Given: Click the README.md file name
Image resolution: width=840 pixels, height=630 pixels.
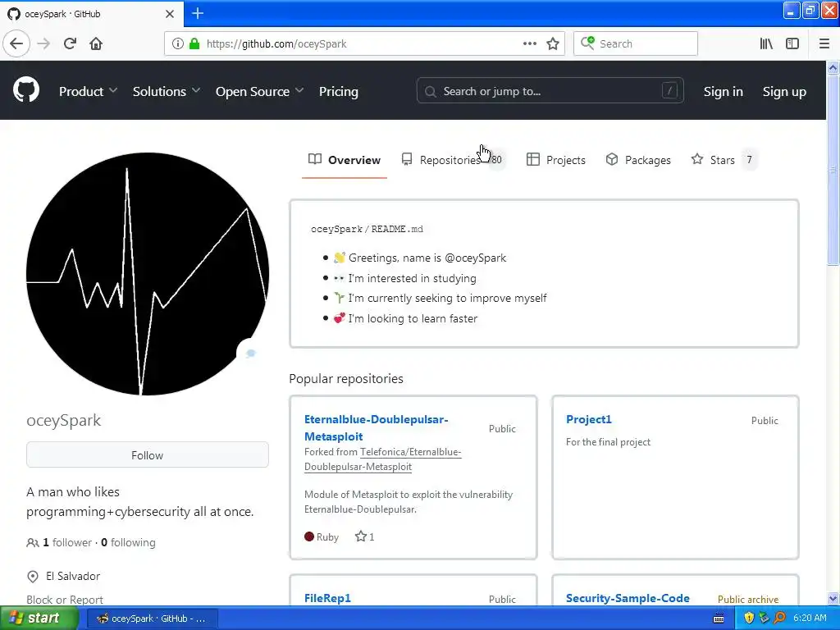Looking at the screenshot, I should tap(397, 229).
